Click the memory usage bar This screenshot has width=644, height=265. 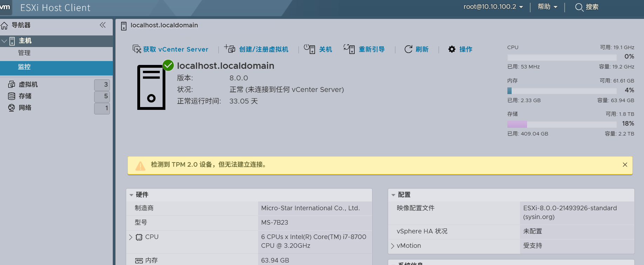click(562, 91)
